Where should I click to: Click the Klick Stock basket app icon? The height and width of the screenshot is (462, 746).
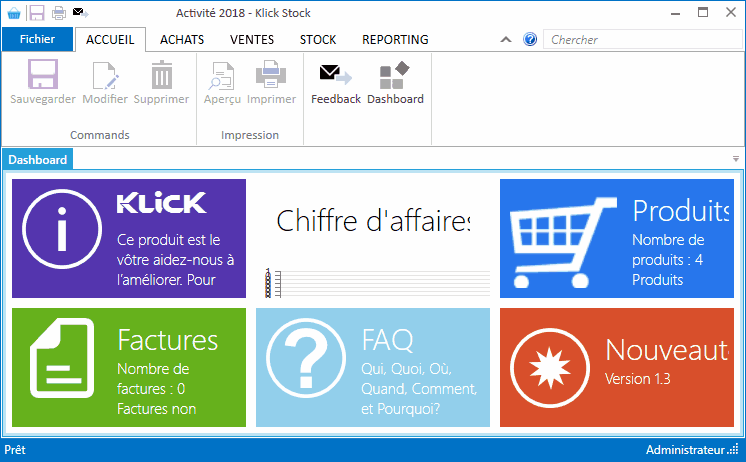13,13
